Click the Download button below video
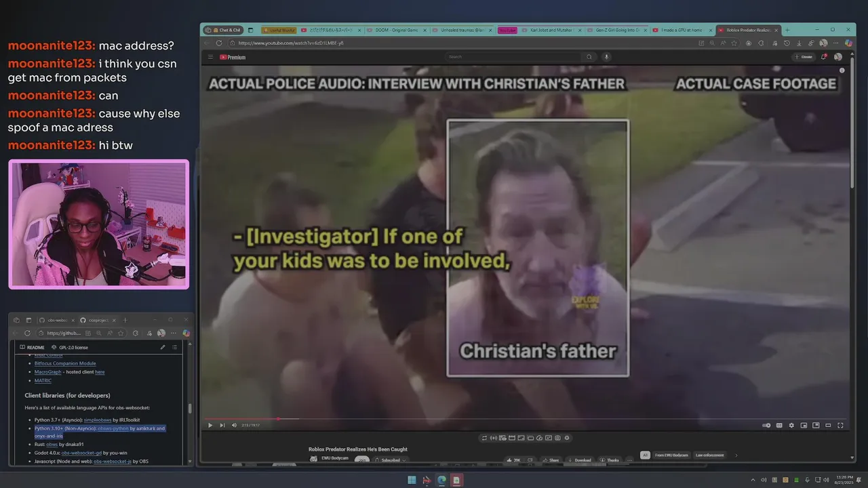 coord(579,460)
